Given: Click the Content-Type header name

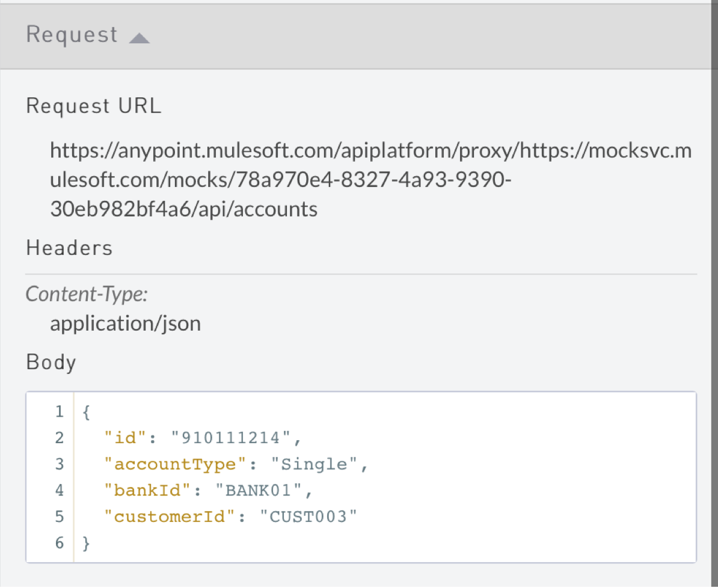Looking at the screenshot, I should (87, 294).
